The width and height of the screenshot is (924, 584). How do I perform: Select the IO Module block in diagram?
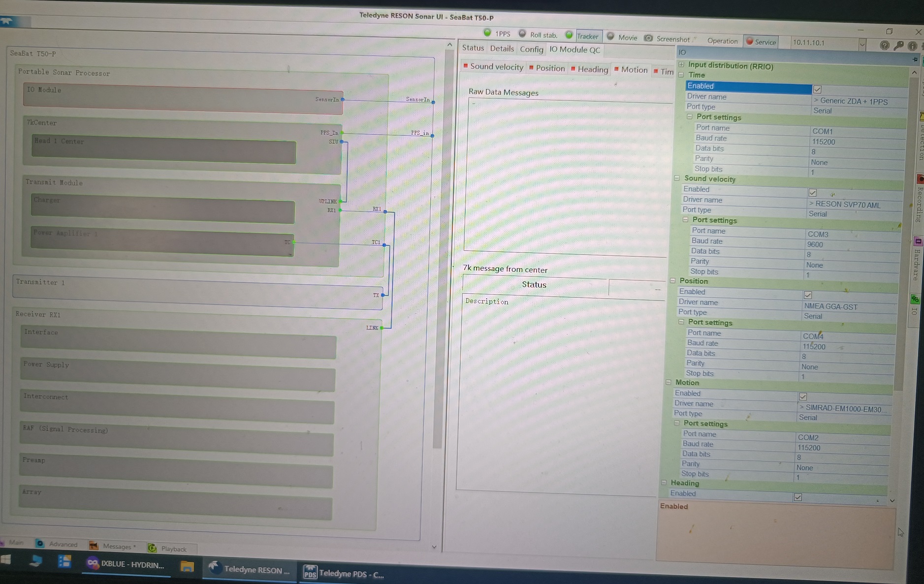[x=183, y=98]
